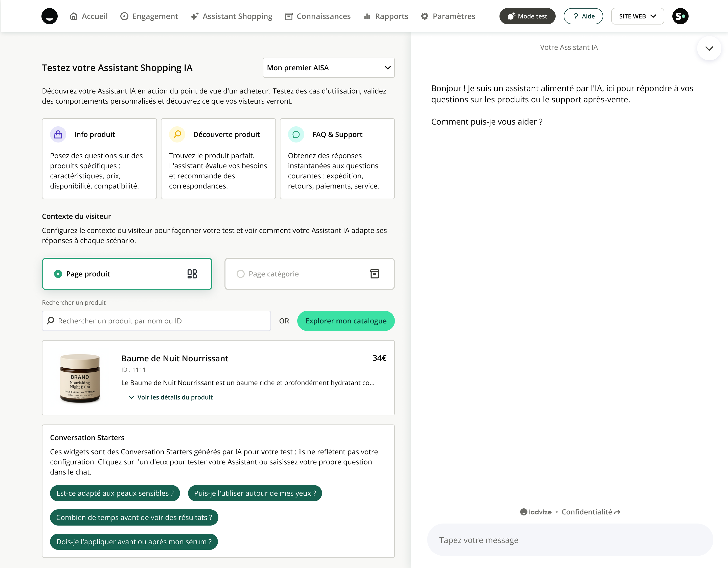Select the Page catégorie radio button

(240, 274)
